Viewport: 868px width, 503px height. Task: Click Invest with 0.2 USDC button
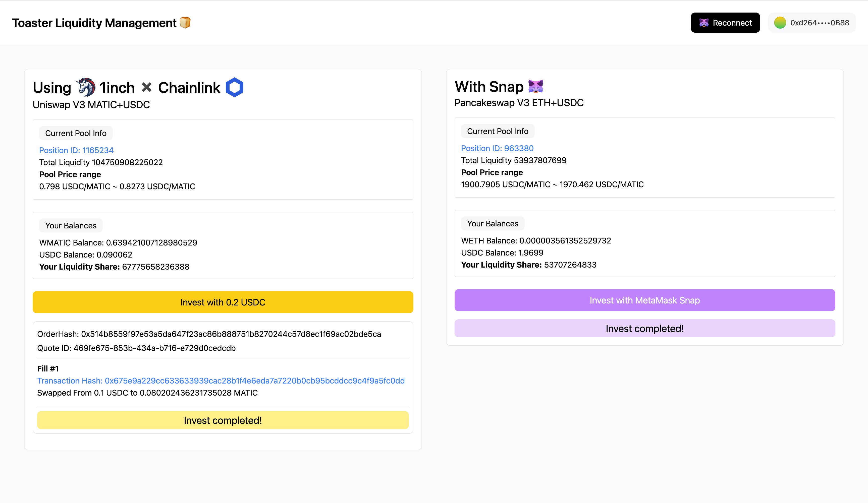coord(223,302)
